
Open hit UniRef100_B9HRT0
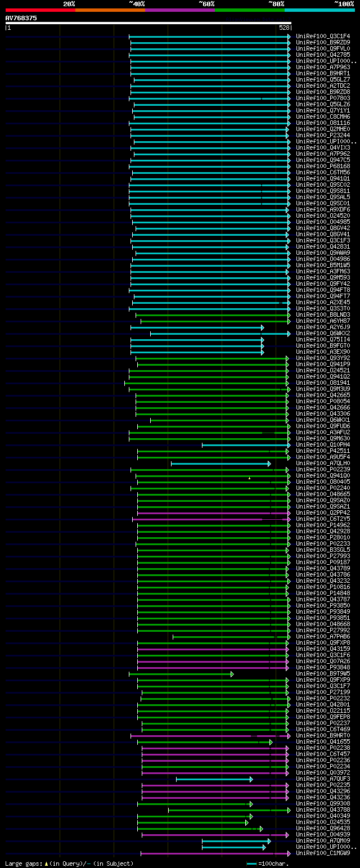point(323,735)
